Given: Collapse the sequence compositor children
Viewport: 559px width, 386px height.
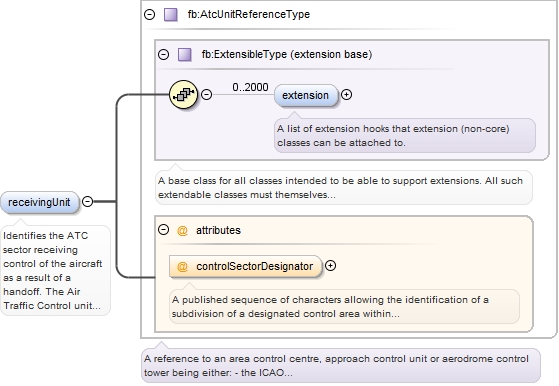Looking at the screenshot, I should point(206,94).
